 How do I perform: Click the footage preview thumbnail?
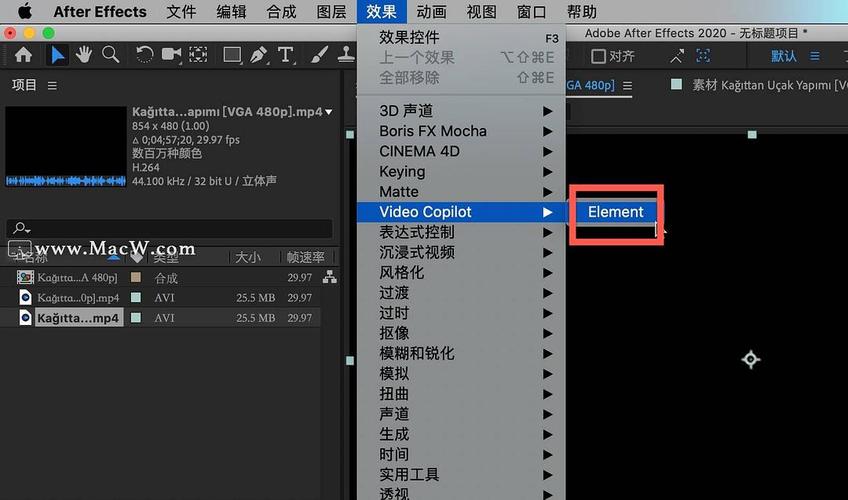[66, 146]
